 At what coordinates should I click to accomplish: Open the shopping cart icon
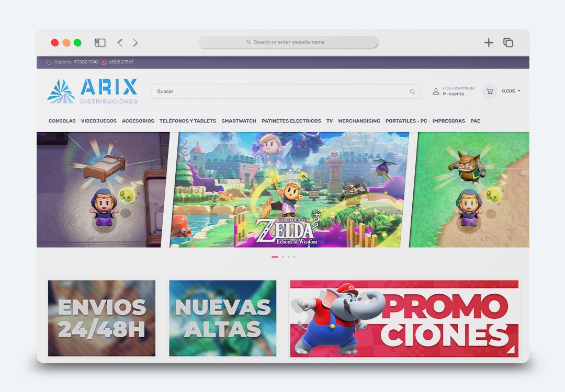pos(490,91)
